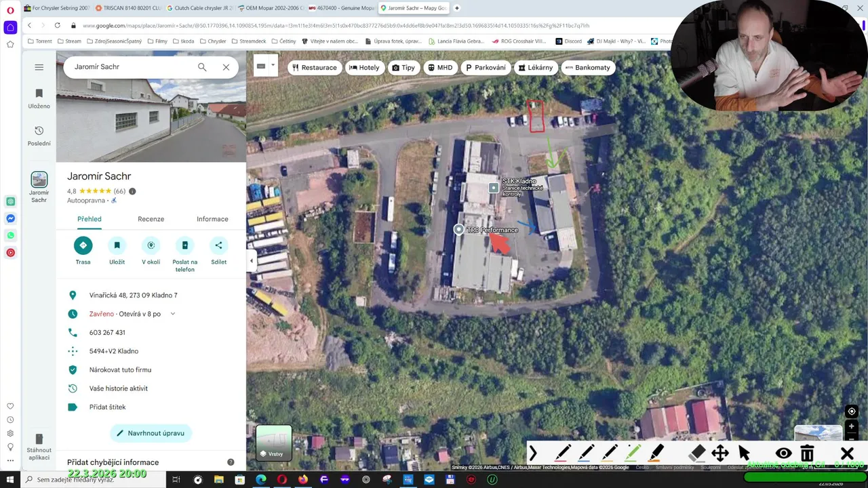Viewport: 868px width, 488px height.
Task: Select the Přehled tab
Action: [90, 219]
